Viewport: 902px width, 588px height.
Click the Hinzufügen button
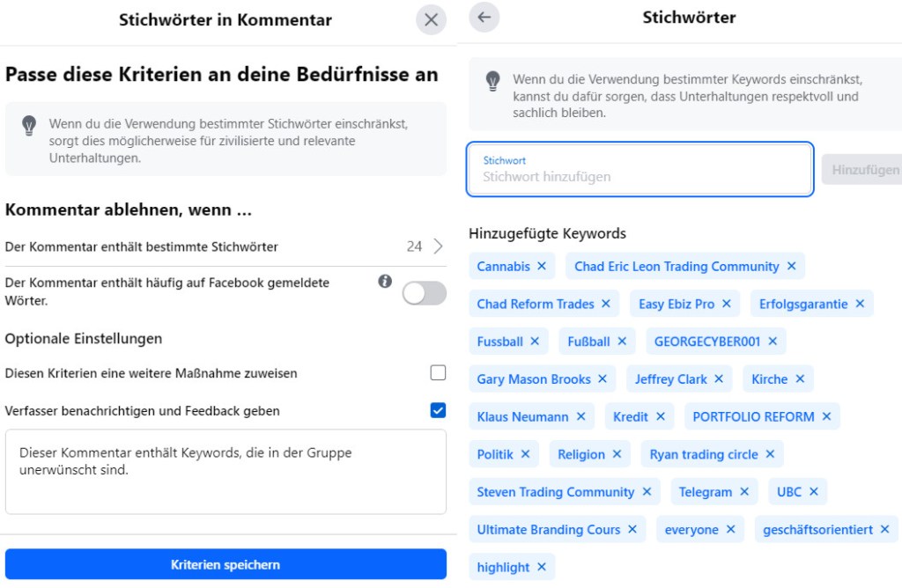pyautogui.click(x=863, y=170)
